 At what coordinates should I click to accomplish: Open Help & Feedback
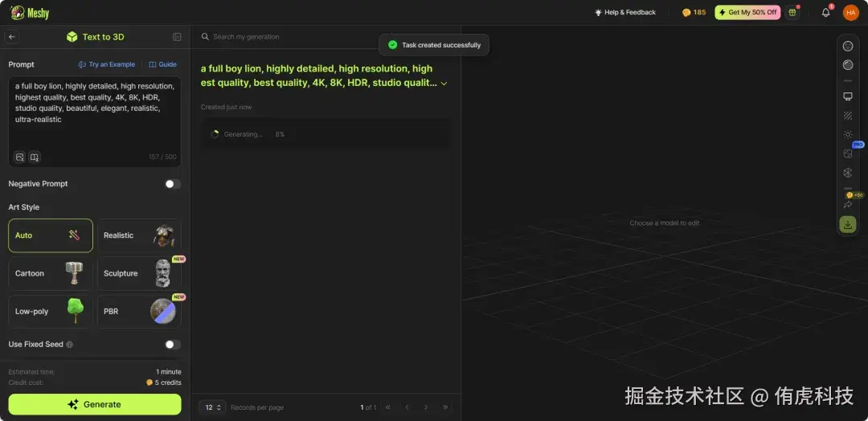(625, 12)
